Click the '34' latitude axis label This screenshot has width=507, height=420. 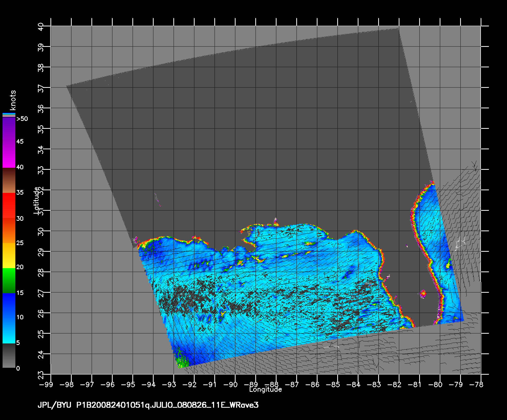41,150
